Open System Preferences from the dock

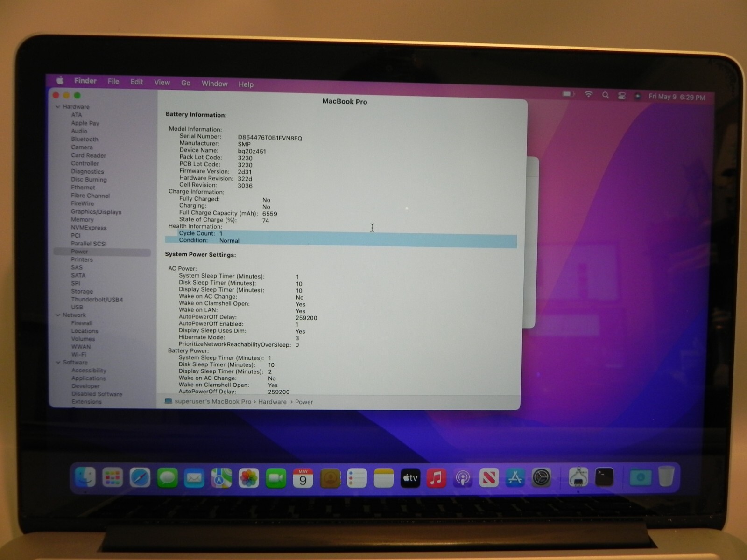pos(541,477)
